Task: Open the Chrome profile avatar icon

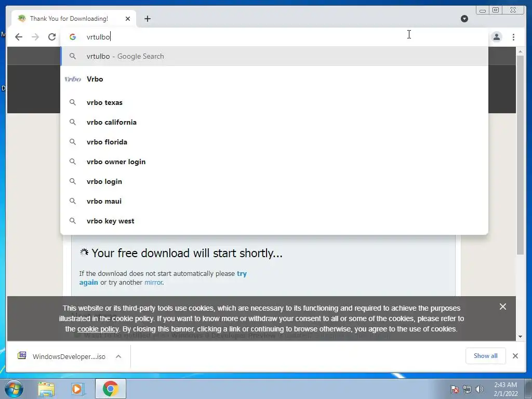Action: (x=496, y=37)
